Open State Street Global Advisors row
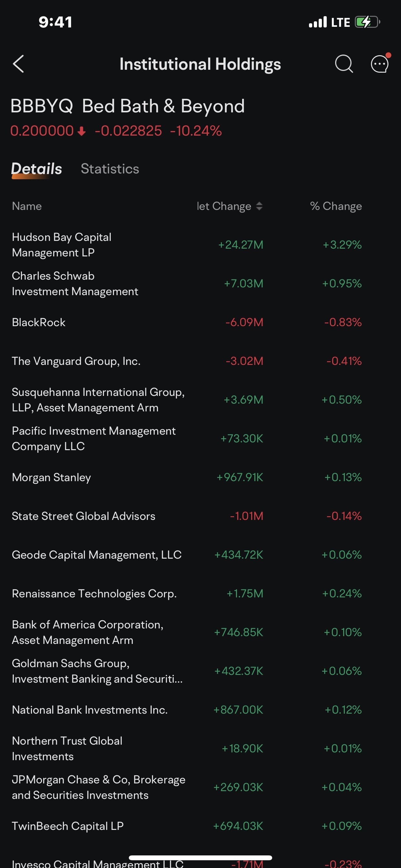The width and height of the screenshot is (401, 868). (x=135, y=516)
